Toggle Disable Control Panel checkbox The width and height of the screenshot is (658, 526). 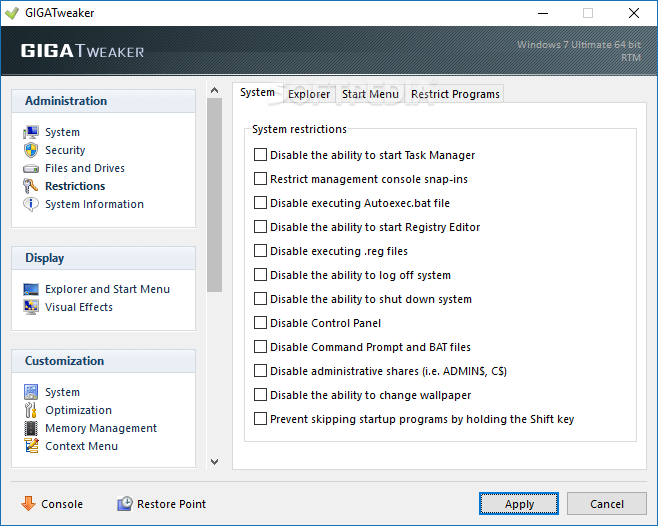coord(260,322)
